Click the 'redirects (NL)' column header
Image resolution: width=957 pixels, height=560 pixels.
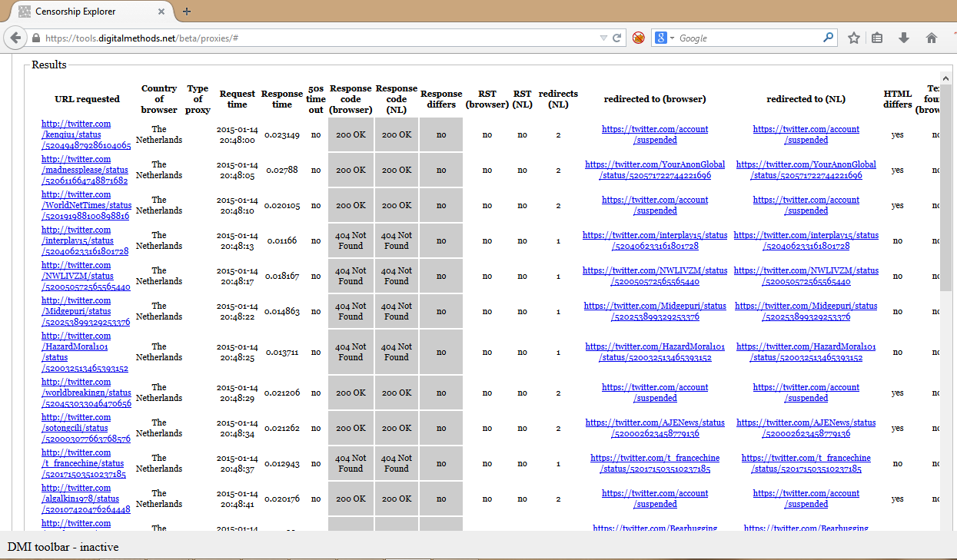pos(558,99)
